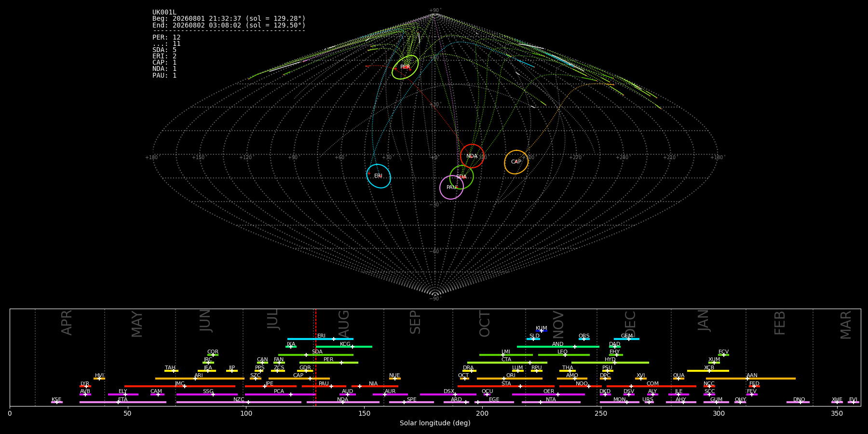This screenshot has width=868, height=434.
Task: Click the GEM shower bar in timeline
Action: pyautogui.click(x=626, y=339)
